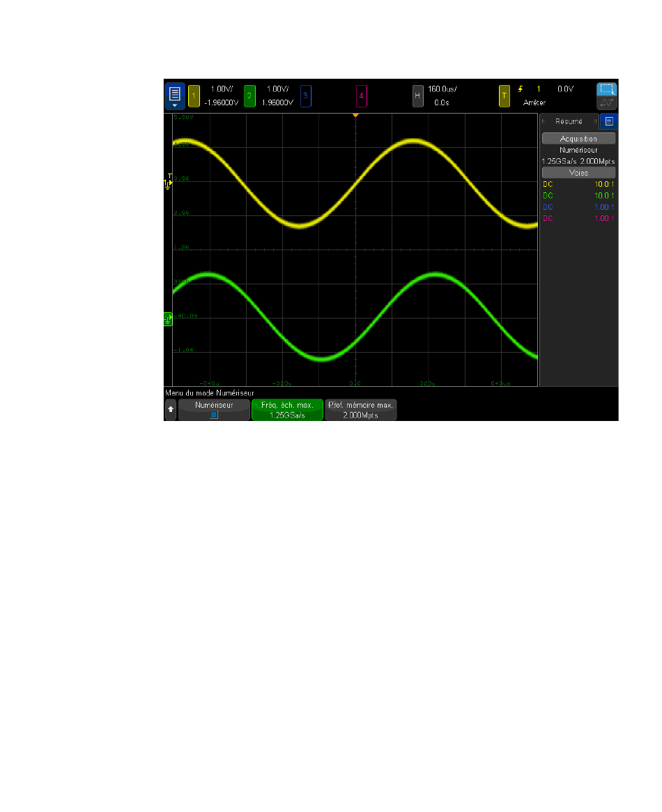Click trigger source number 1
Viewport: 662px width, 812px height.
[538, 89]
